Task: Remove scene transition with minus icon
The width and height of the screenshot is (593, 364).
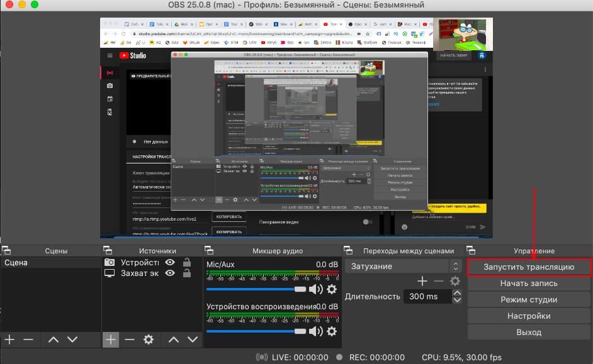Action: tap(439, 281)
